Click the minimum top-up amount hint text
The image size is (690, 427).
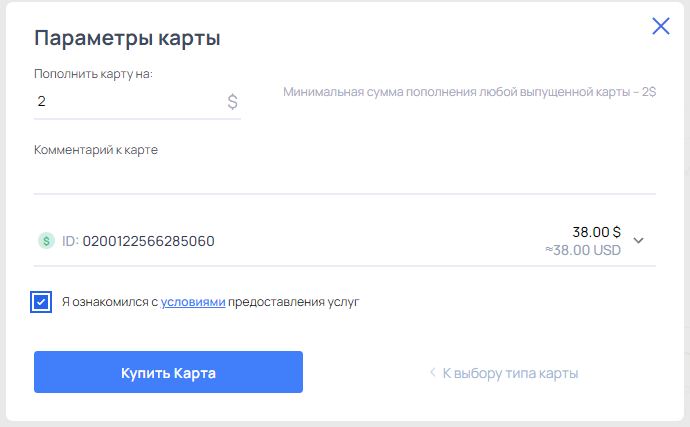[x=470, y=92]
